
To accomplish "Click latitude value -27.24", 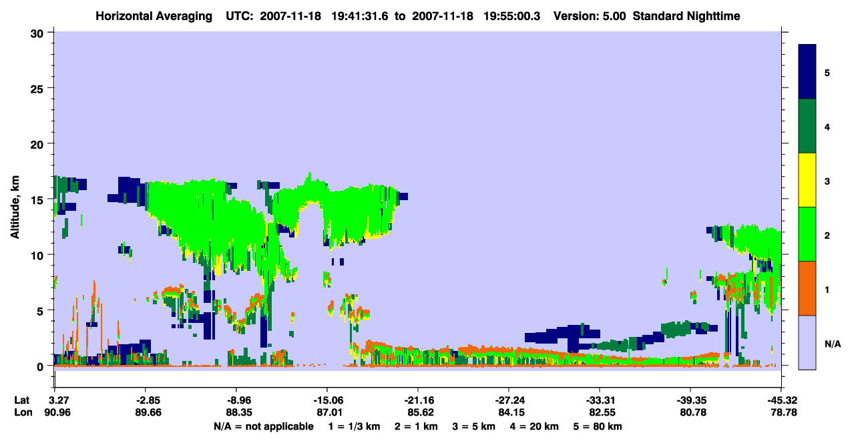I will click(x=509, y=400).
